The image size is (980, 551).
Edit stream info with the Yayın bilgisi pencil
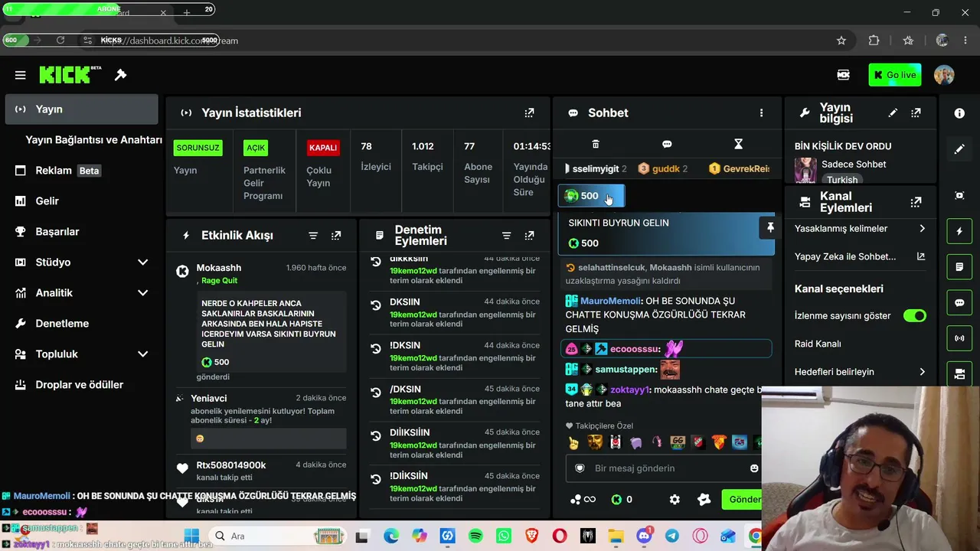pos(893,112)
